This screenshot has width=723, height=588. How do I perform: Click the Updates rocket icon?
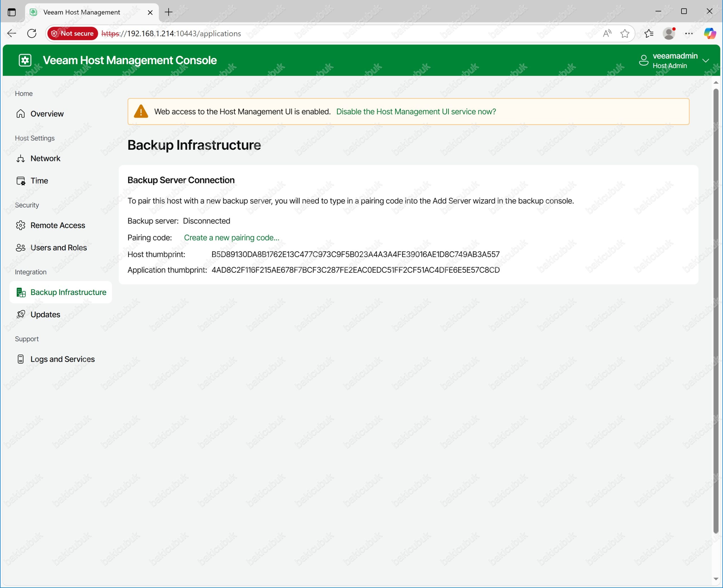[x=21, y=315]
